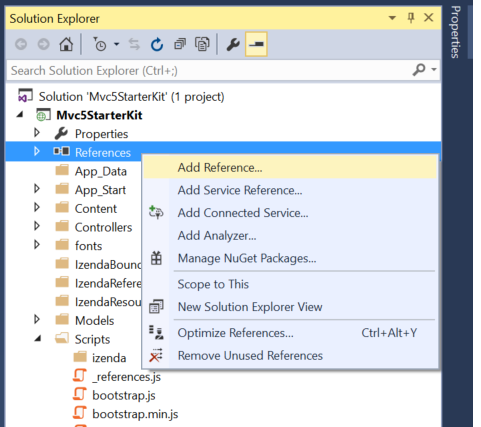
Task: Select the References tree item
Action: coord(103,153)
